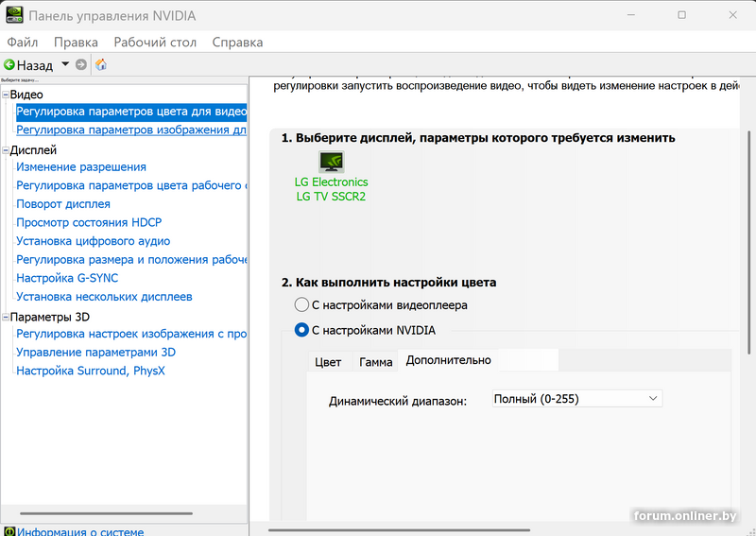Open the Правка menu
756x536 pixels.
(x=76, y=42)
